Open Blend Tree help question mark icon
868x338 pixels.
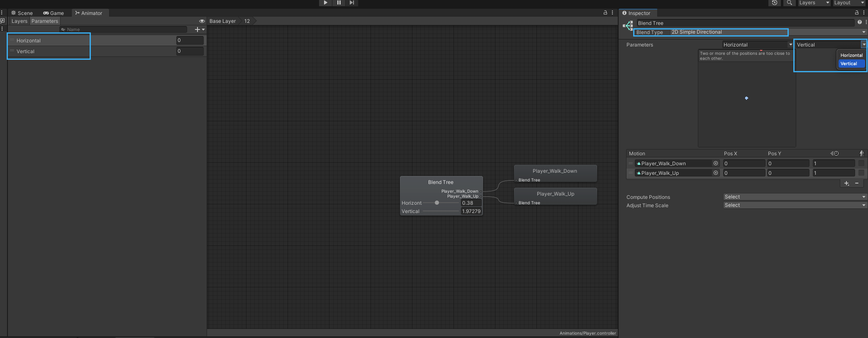pyautogui.click(x=859, y=22)
